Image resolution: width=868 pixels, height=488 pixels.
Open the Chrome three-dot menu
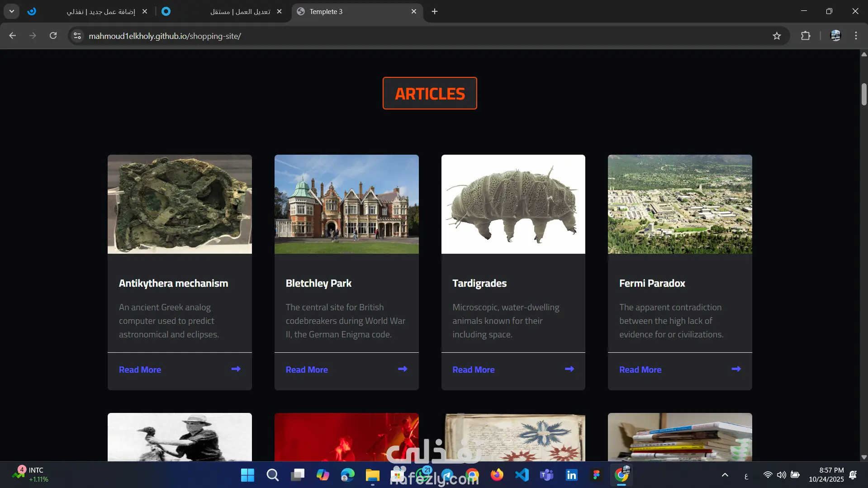click(856, 36)
